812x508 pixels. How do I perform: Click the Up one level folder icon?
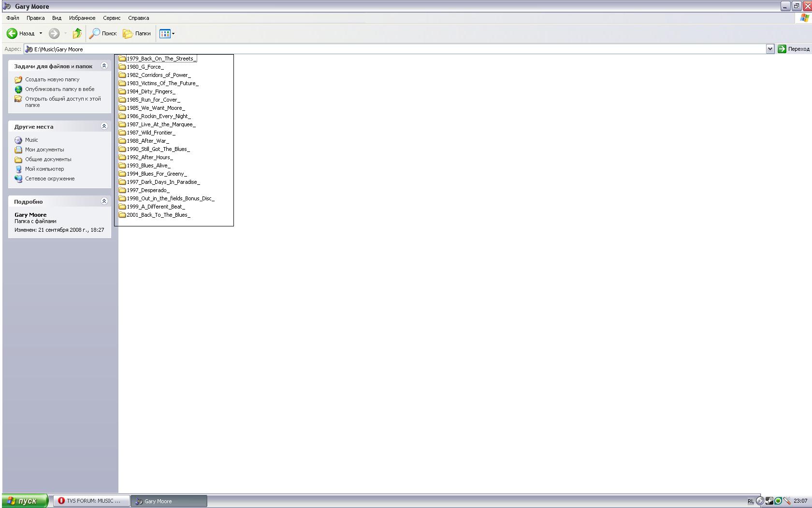77,33
